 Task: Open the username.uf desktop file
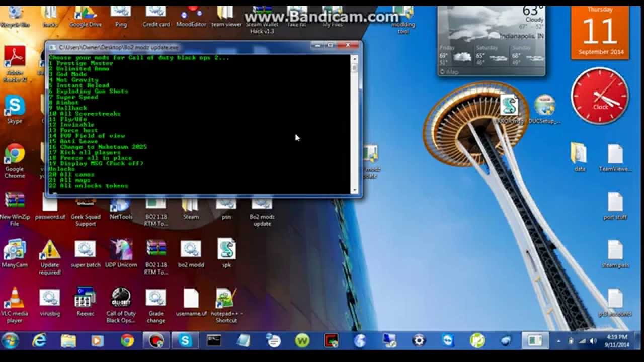pos(191,302)
